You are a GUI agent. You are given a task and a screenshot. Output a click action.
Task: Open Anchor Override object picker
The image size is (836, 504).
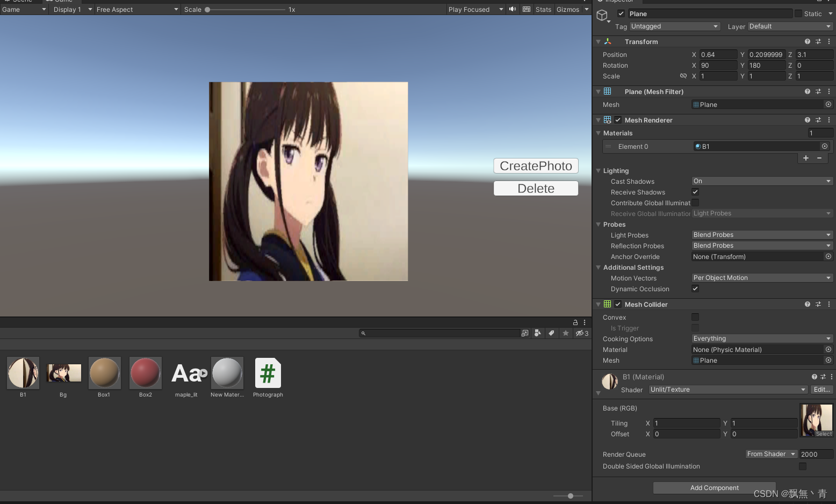point(828,256)
